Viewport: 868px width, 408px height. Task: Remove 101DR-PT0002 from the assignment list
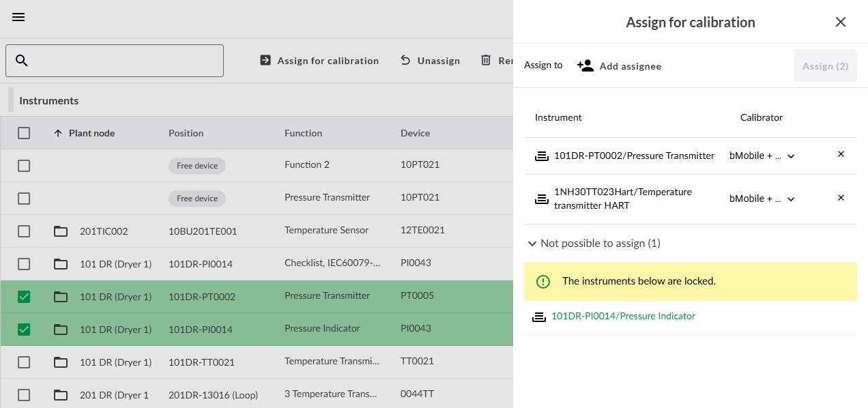tap(841, 154)
